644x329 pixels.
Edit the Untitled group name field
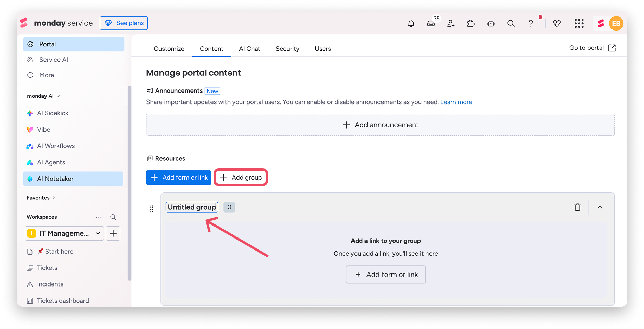click(192, 207)
